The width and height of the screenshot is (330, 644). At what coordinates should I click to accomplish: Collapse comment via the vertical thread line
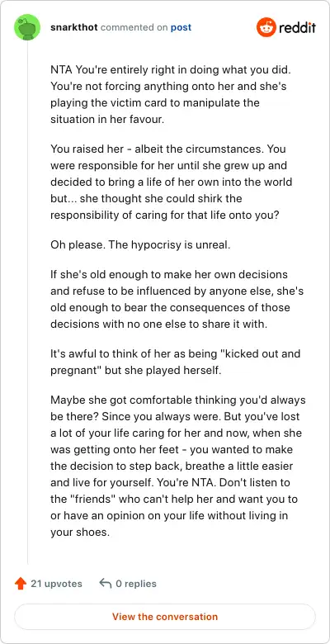tap(27, 302)
